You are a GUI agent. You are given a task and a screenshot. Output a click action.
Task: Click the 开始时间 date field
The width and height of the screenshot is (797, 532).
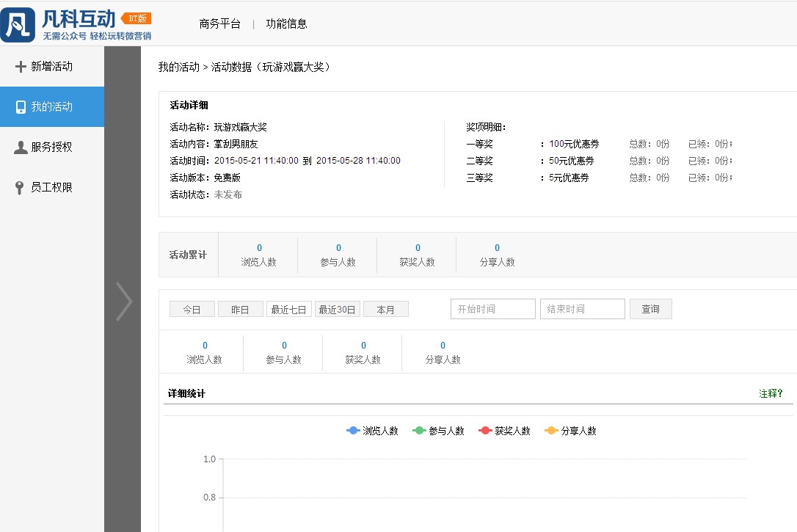pos(493,309)
